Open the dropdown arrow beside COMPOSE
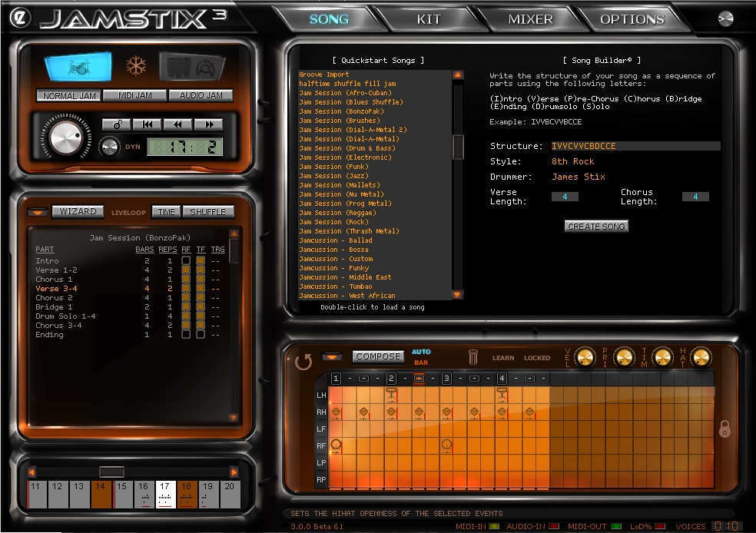The height and width of the screenshot is (533, 756). click(x=332, y=356)
